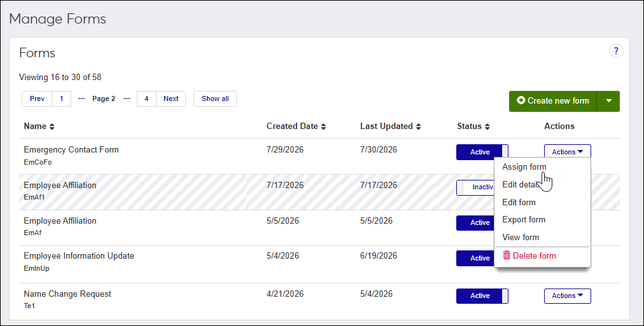Sort by Last Updated column arrows
Image resolution: width=644 pixels, height=326 pixels.
[x=418, y=126]
